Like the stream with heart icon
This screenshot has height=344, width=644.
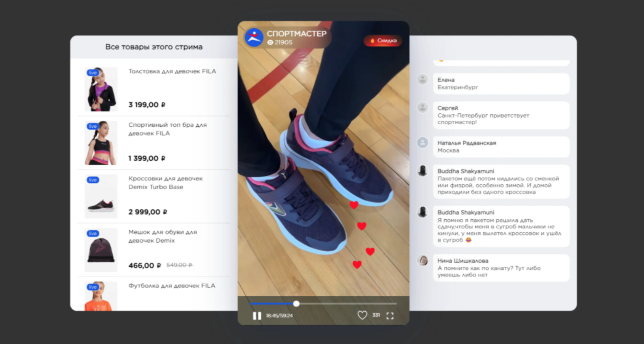pos(362,315)
